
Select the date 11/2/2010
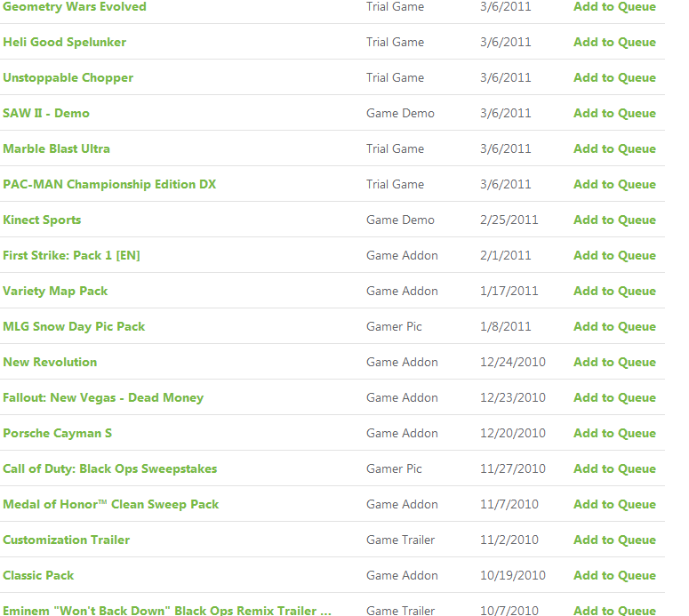pyautogui.click(x=509, y=540)
